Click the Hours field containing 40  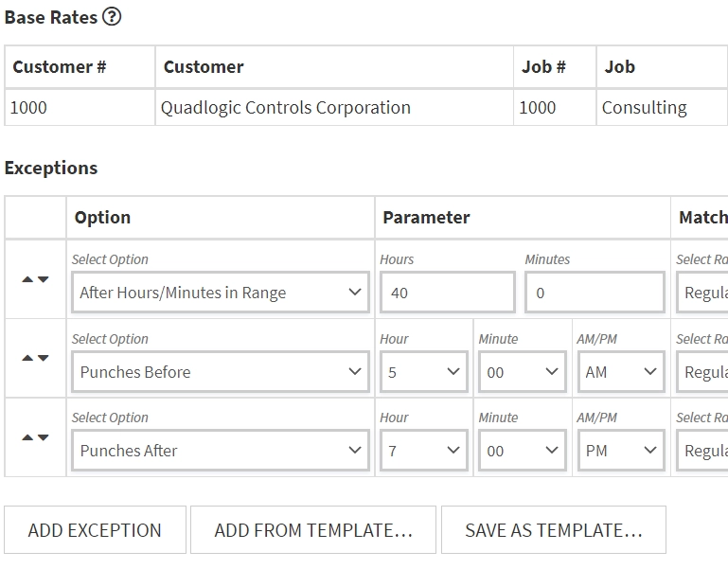click(x=447, y=293)
